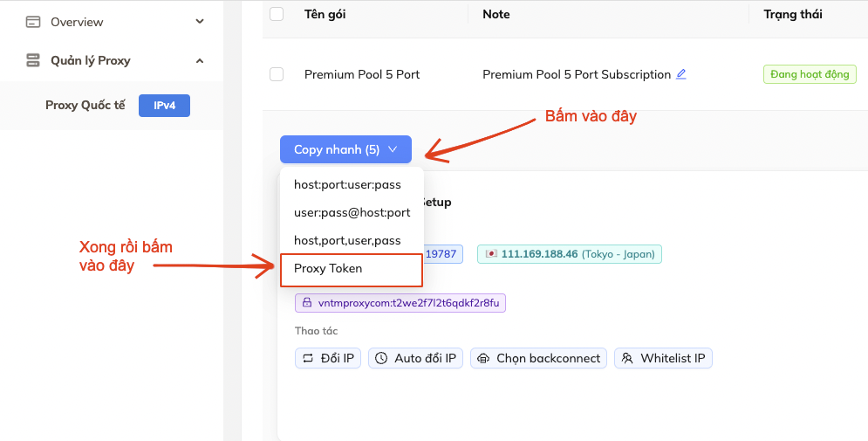
Task: Select user:pass@host:port copy format
Action: click(x=352, y=212)
